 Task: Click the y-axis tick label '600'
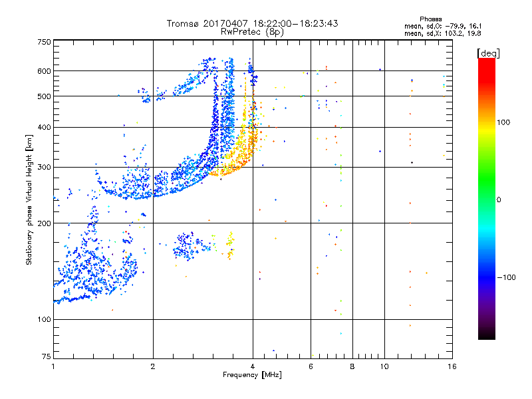(44, 71)
